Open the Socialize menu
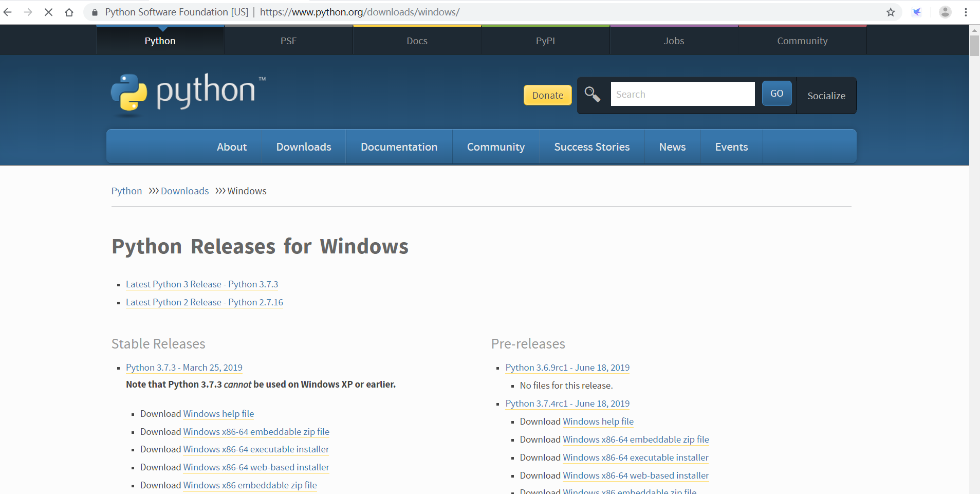Viewport: 980px width, 494px height. [x=826, y=96]
